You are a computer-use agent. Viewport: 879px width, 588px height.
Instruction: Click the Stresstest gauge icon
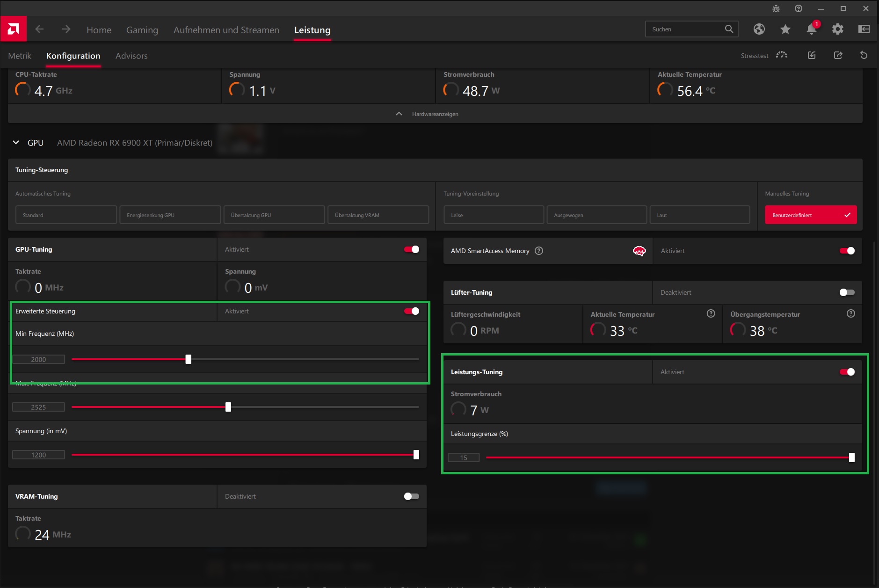782,55
